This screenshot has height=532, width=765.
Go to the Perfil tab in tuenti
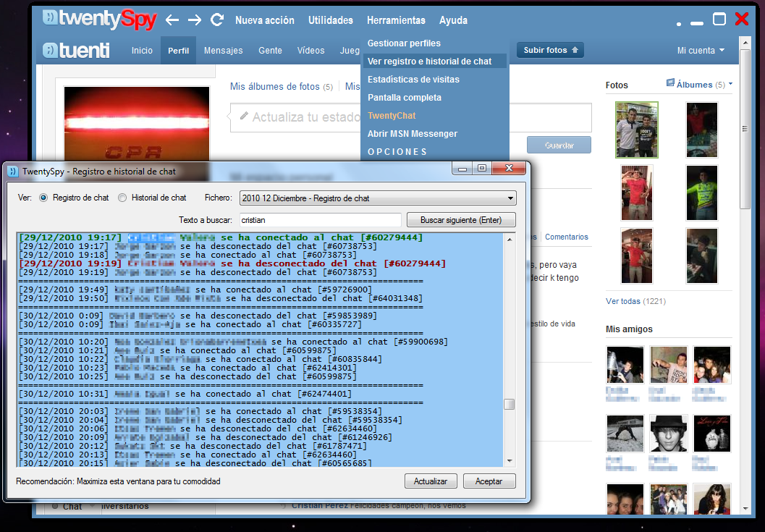[x=179, y=50]
